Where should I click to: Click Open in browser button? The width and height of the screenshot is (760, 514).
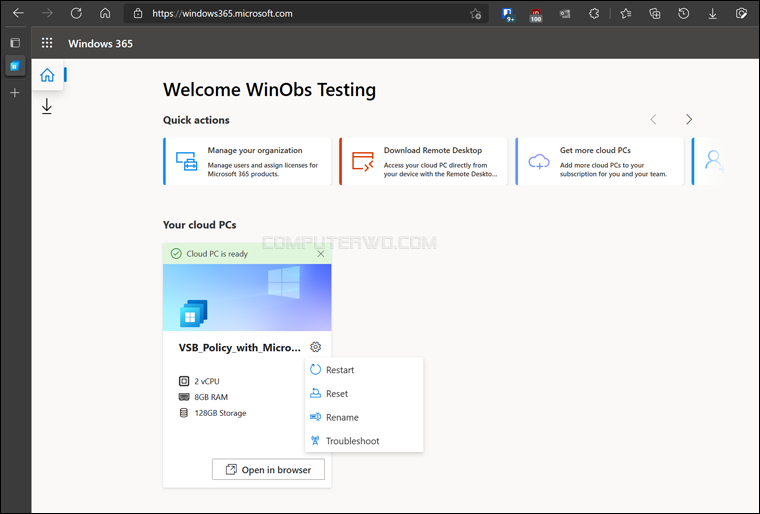[268, 469]
